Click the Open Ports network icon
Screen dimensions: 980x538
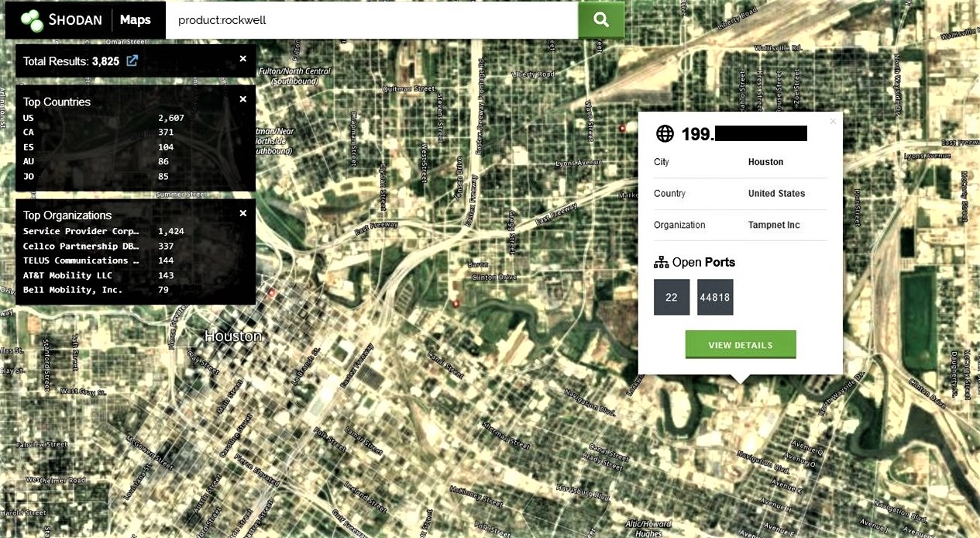661,262
